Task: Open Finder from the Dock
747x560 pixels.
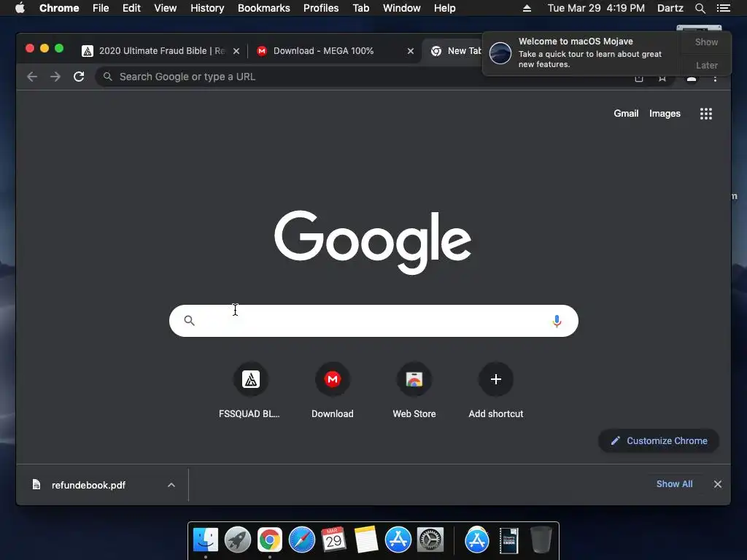Action: (205, 540)
